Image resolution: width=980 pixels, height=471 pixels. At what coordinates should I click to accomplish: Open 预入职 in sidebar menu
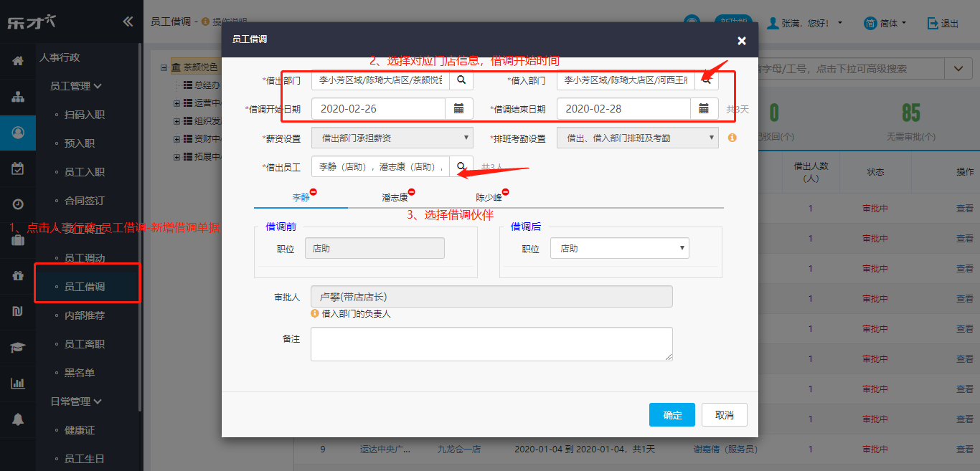point(79,143)
